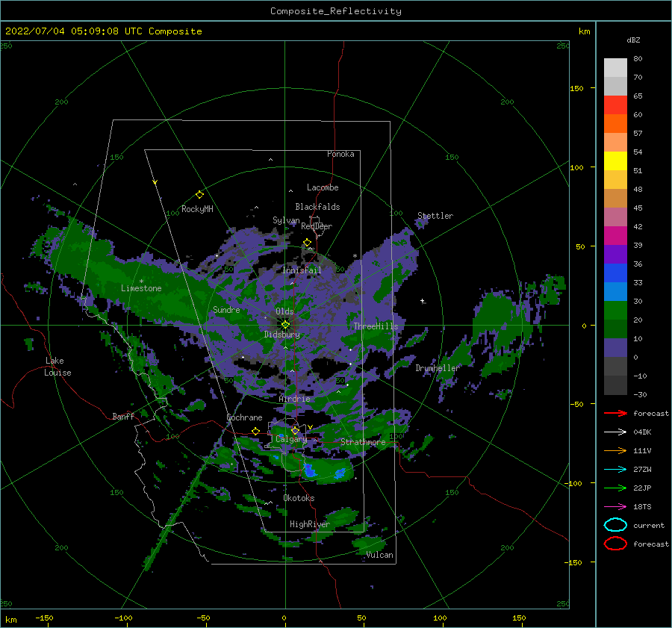Select the 10 dBZ dark green swatch
This screenshot has height=628, width=672.
pos(615,329)
